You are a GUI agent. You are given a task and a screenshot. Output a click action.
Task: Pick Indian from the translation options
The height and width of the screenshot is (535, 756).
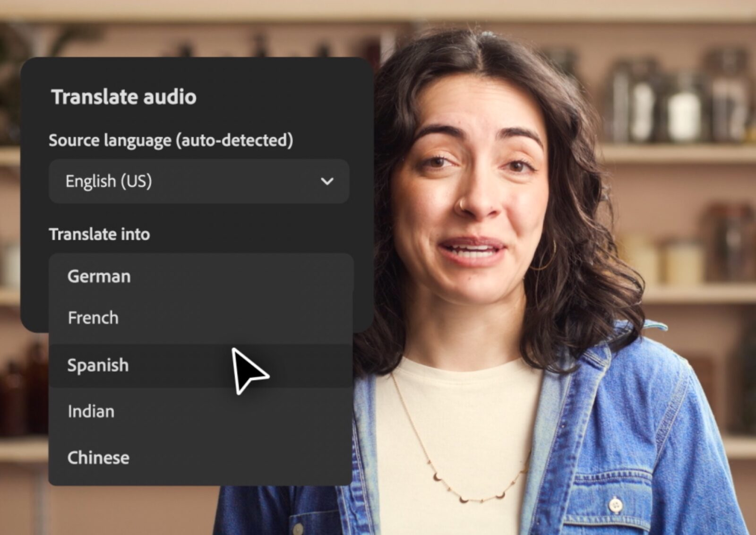click(91, 411)
